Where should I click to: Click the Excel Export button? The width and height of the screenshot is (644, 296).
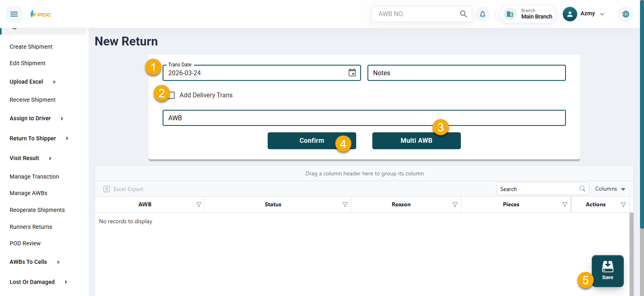pyautogui.click(x=124, y=189)
